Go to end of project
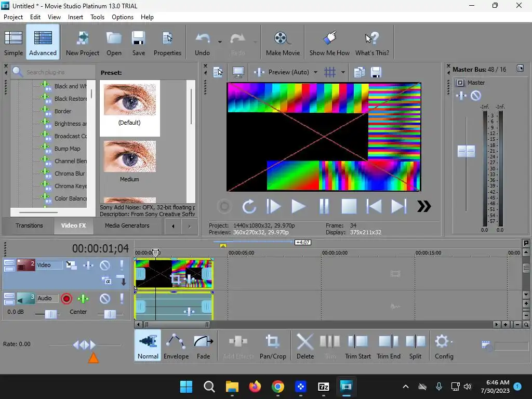 (398, 206)
